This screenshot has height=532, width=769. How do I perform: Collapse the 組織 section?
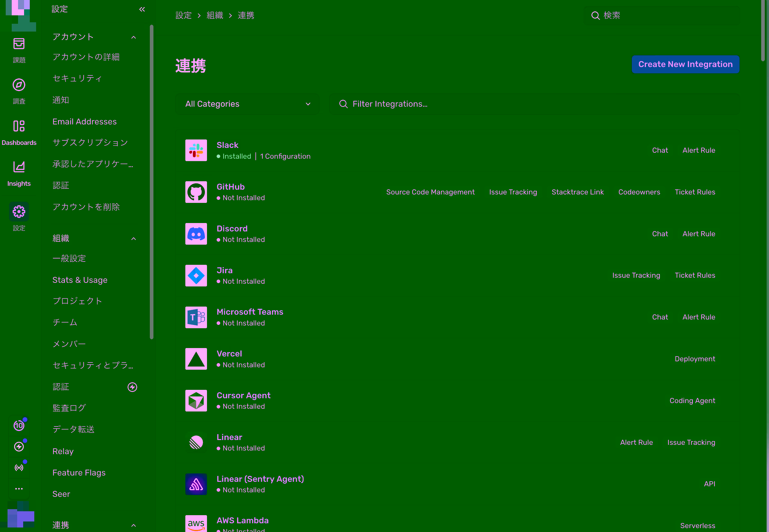[134, 239]
